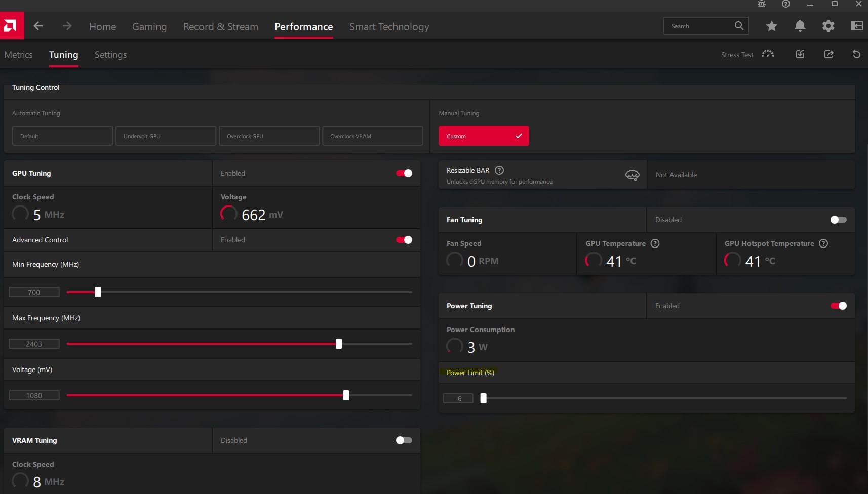
Task: Disable the Power Tuning toggle
Action: (x=839, y=306)
